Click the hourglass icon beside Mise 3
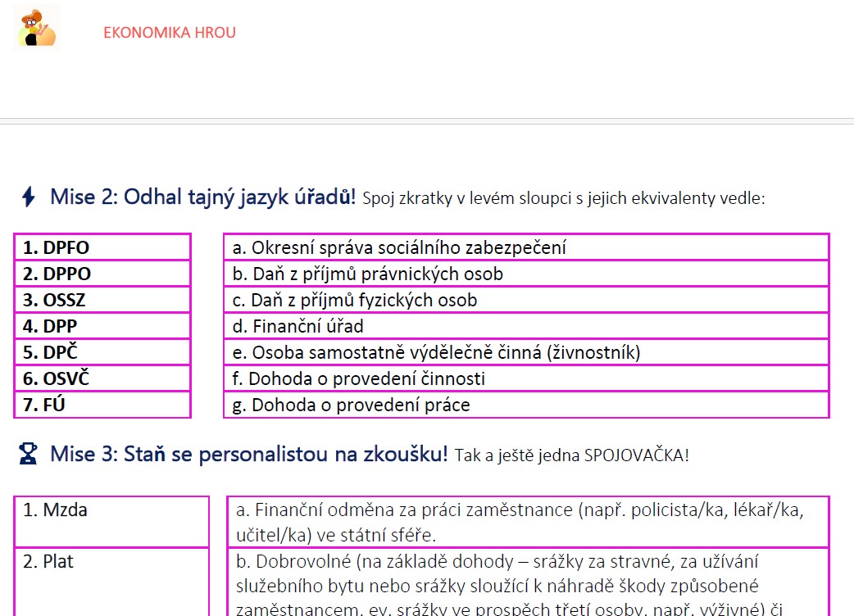Image resolution: width=854 pixels, height=616 pixels. click(x=29, y=455)
